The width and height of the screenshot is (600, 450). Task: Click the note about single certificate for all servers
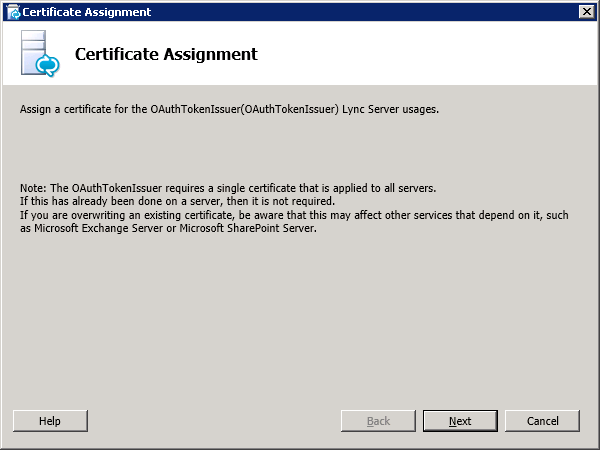click(x=228, y=188)
